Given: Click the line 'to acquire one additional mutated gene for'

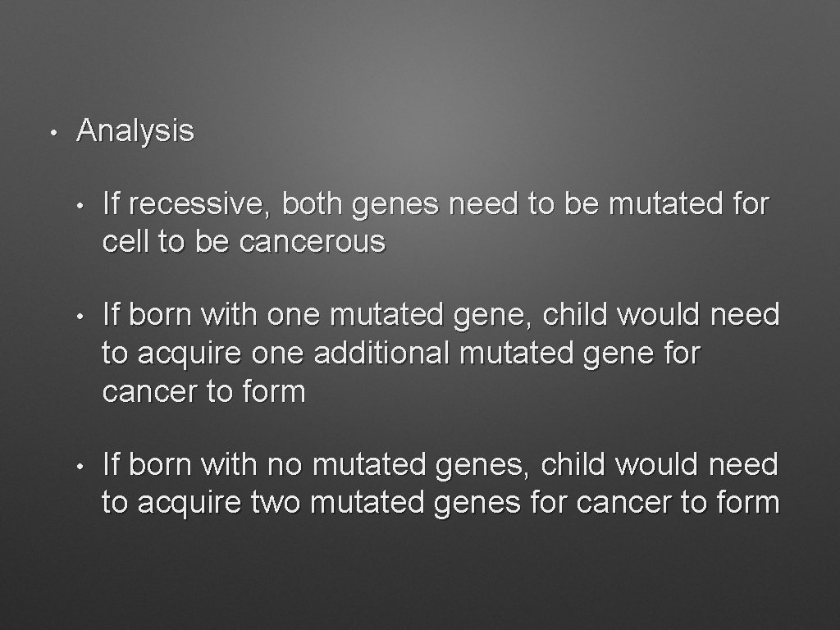Looking at the screenshot, I should 400,354.
